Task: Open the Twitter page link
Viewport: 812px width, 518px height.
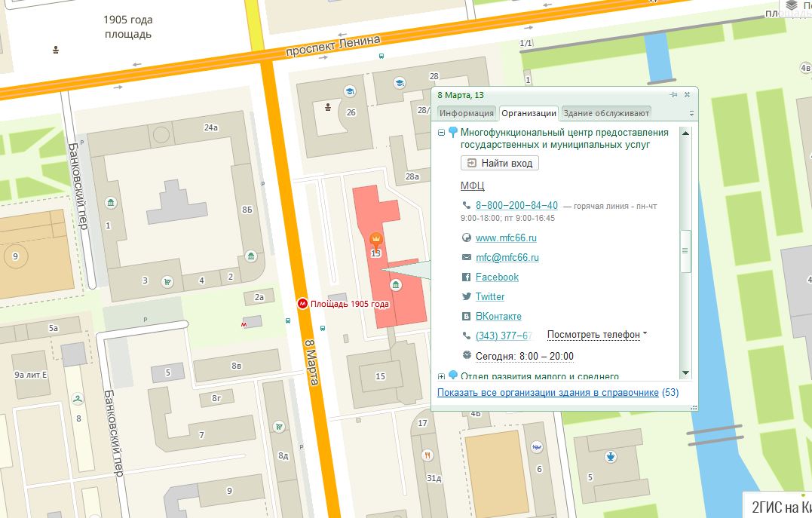Action: (x=490, y=297)
